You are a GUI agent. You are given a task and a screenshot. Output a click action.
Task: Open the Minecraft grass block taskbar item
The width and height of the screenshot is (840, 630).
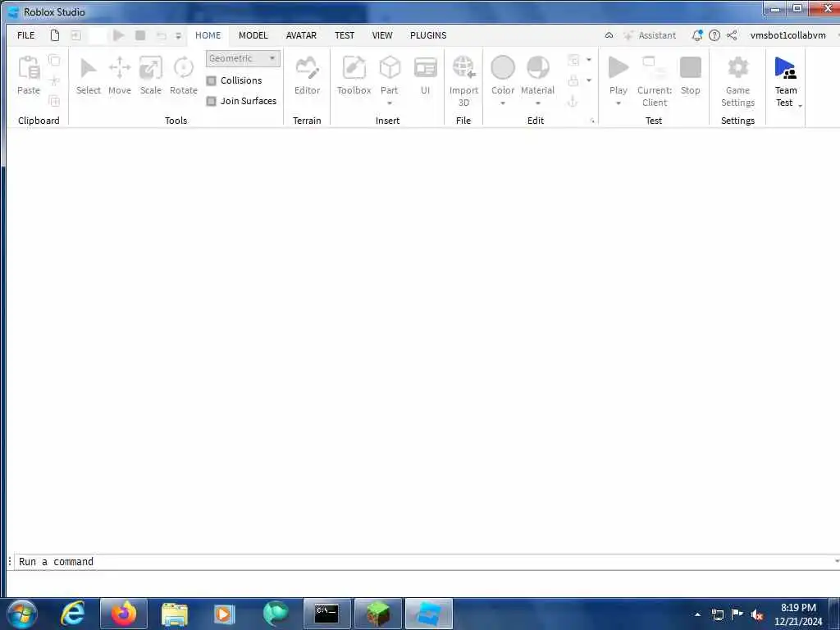tap(377, 614)
